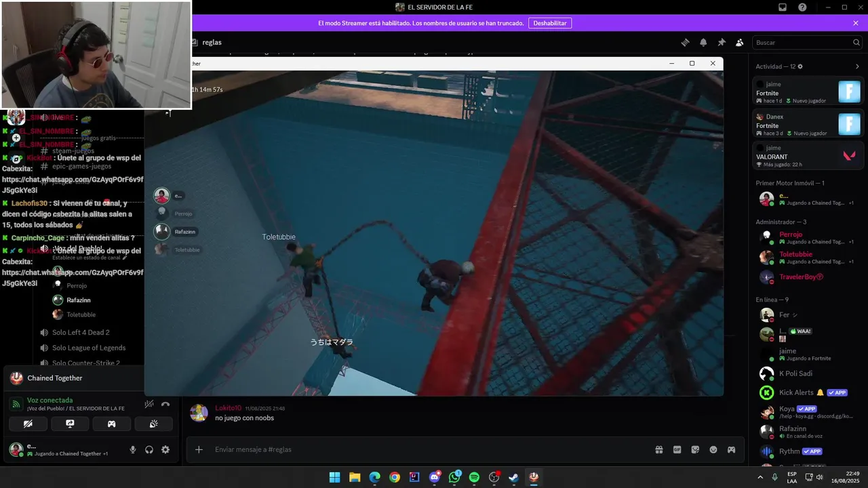Click the voice connection signal icon
This screenshot has width=868, height=488.
pos(16,405)
